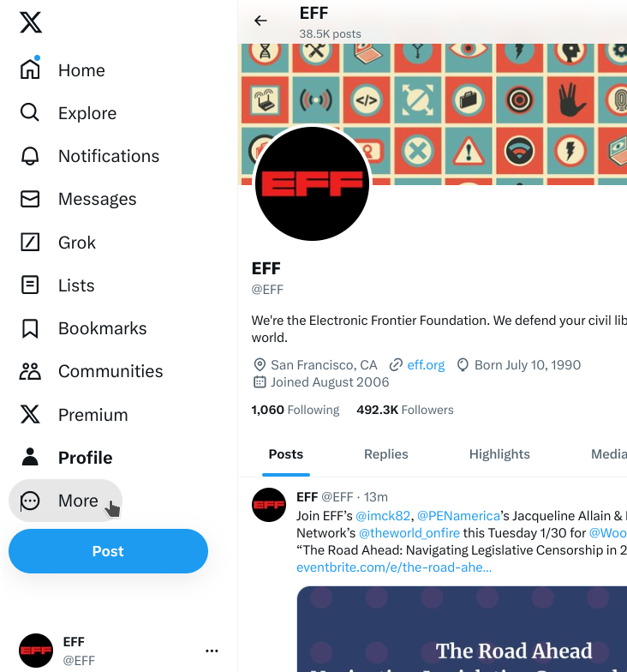
Task: Open Premium in the sidebar
Action: (x=74, y=415)
